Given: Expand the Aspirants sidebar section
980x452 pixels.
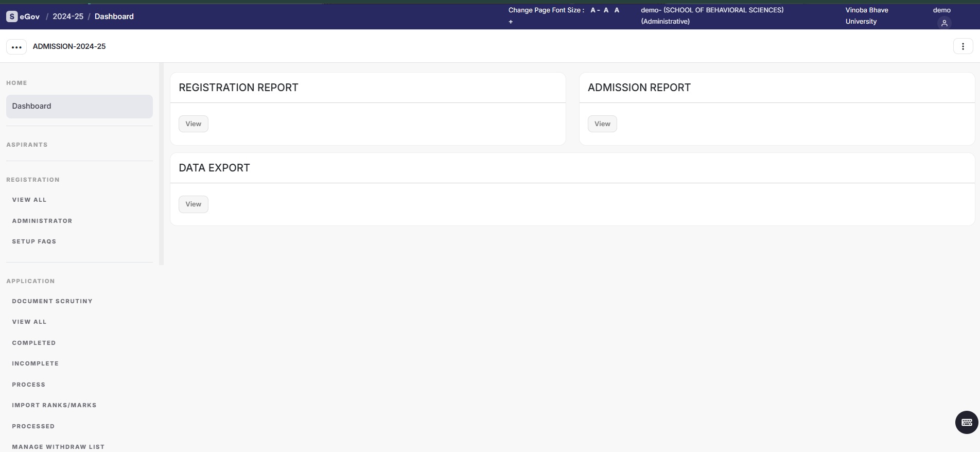Looking at the screenshot, I should [x=27, y=145].
